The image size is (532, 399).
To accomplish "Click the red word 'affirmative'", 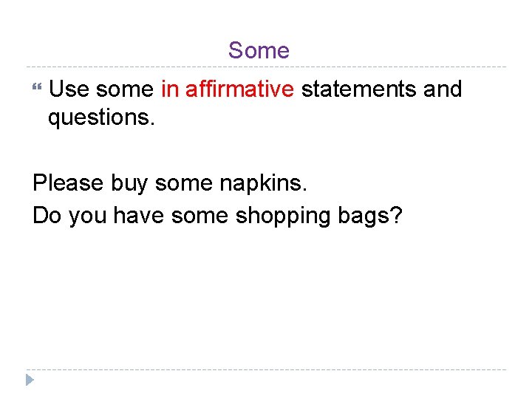I will click(239, 89).
